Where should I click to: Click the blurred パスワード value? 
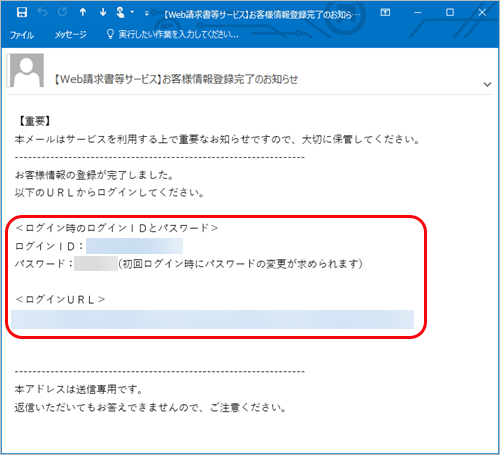click(x=96, y=264)
